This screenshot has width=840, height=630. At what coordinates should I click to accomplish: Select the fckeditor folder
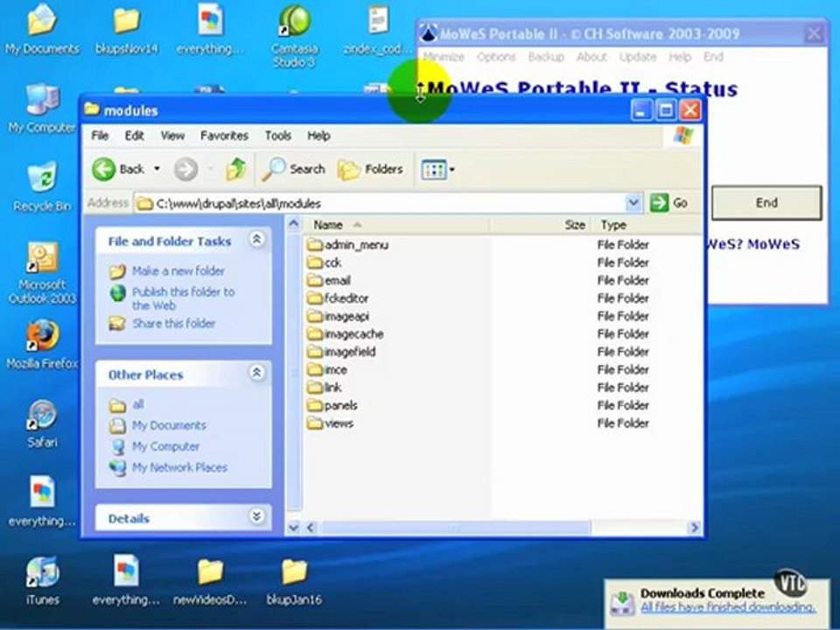(x=338, y=298)
